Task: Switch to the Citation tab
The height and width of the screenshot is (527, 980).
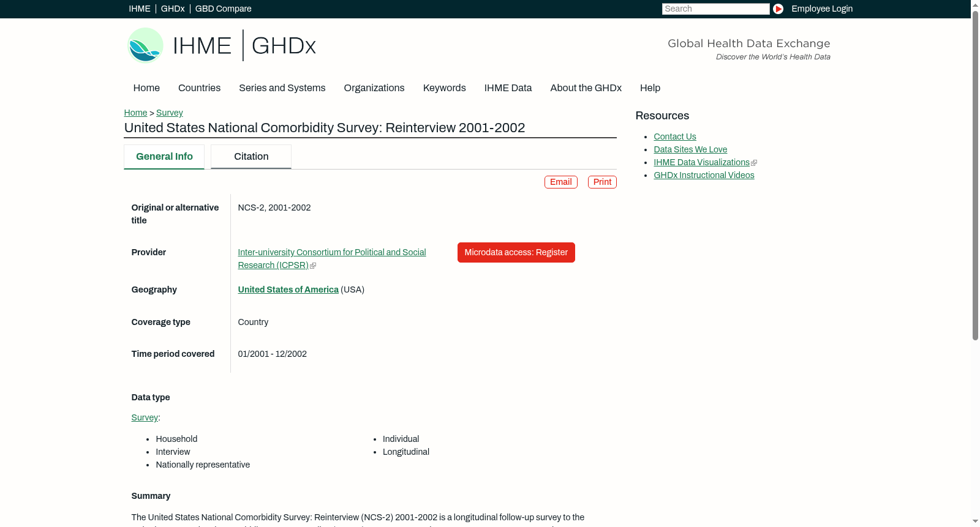Action: tap(251, 157)
